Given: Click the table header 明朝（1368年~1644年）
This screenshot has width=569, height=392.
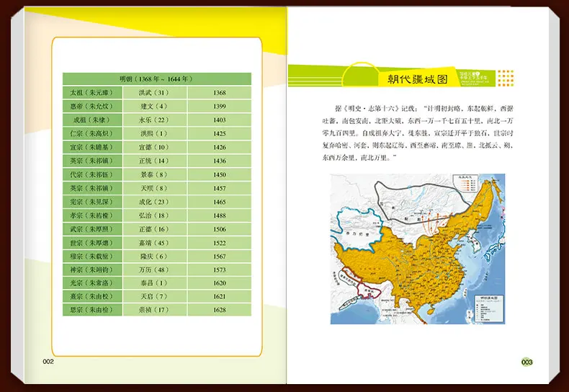Looking at the screenshot, I should [157, 79].
